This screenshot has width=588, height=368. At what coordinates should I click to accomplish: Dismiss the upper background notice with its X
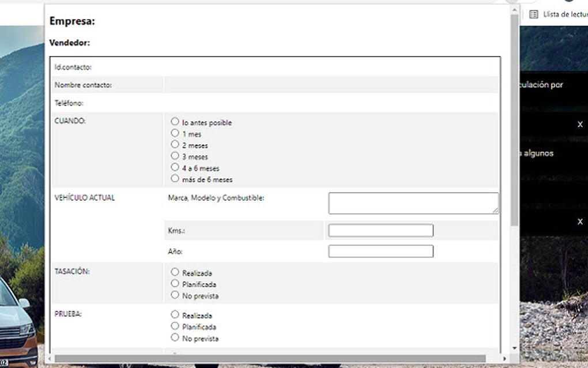coord(579,123)
